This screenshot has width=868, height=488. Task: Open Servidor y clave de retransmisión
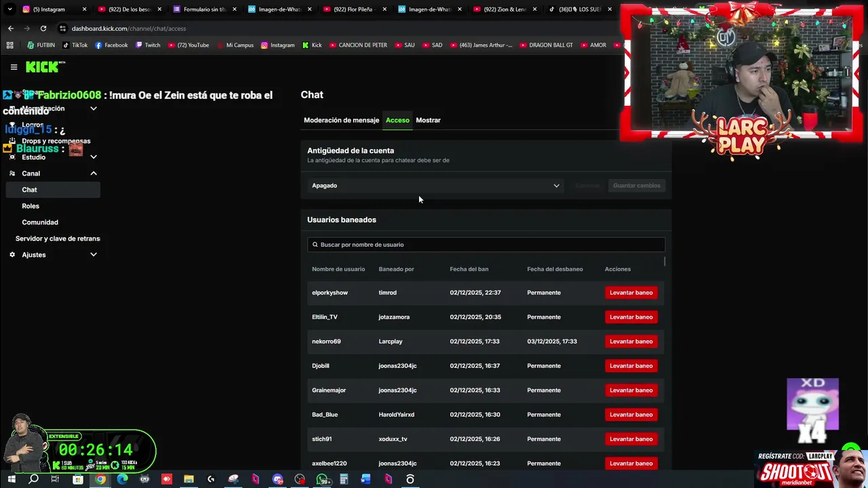[58, 239]
